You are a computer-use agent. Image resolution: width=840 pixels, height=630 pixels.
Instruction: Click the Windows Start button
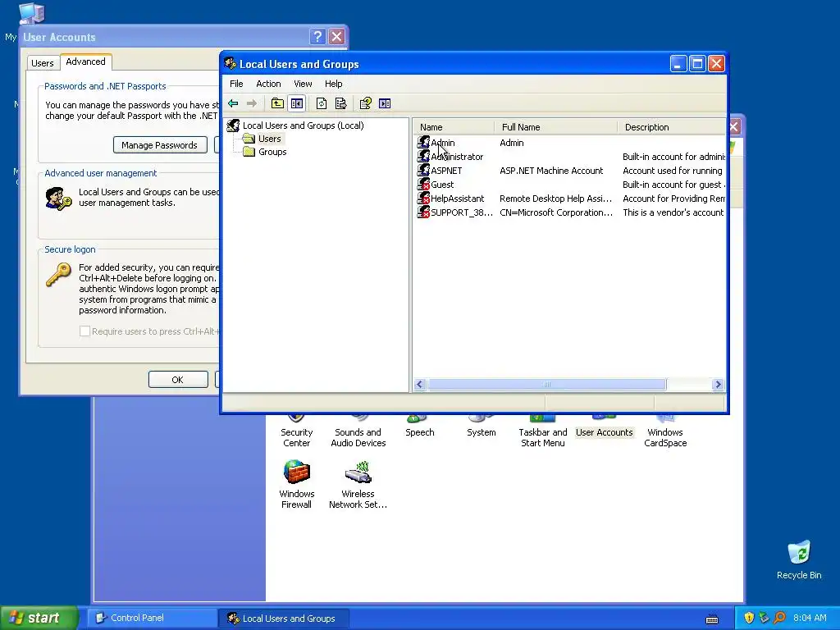[x=38, y=618]
